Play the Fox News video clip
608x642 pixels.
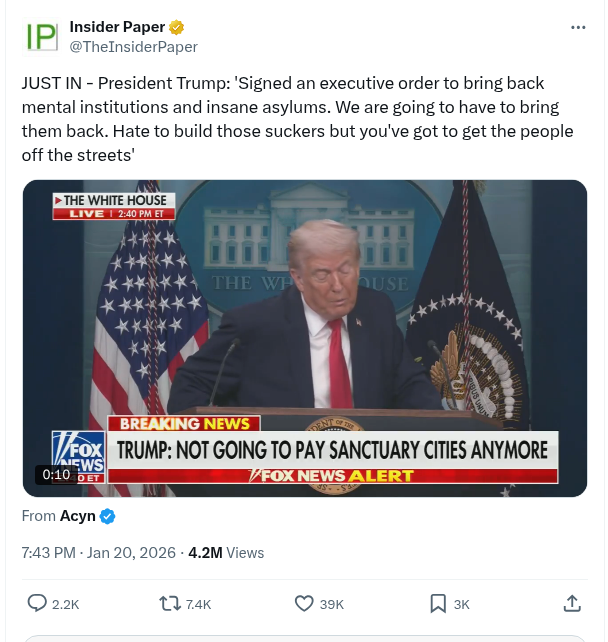[305, 338]
